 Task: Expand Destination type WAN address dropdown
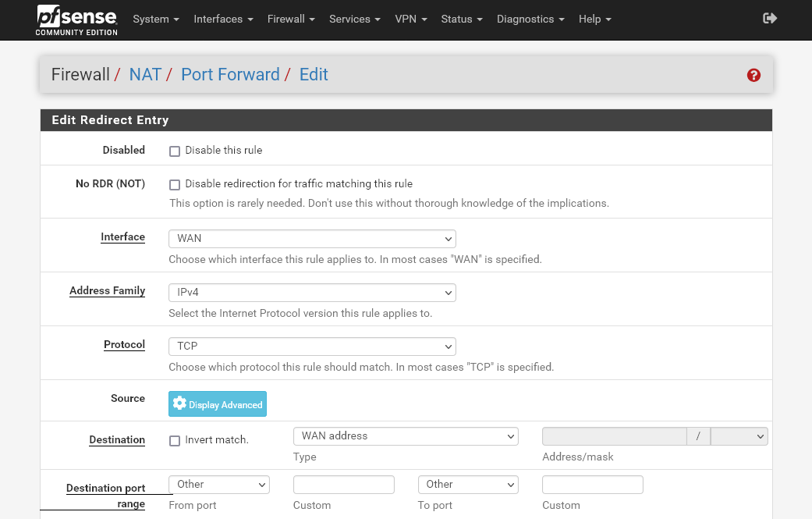point(406,436)
